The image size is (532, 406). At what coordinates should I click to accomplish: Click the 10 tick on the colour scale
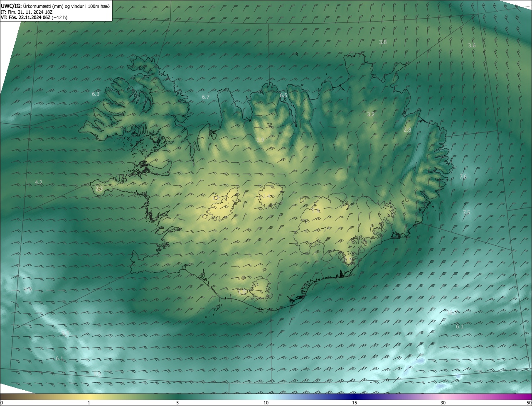click(x=266, y=403)
